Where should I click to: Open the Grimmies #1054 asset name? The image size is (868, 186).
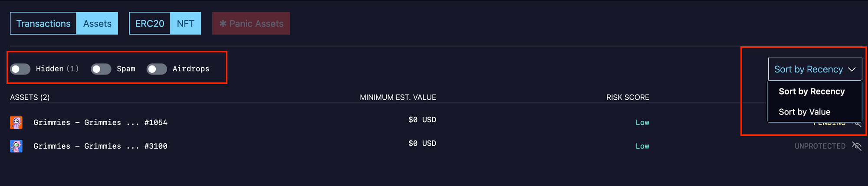[x=100, y=123]
